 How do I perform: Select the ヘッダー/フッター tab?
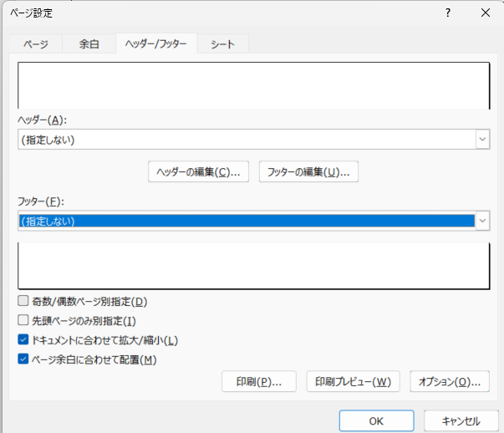(x=155, y=44)
